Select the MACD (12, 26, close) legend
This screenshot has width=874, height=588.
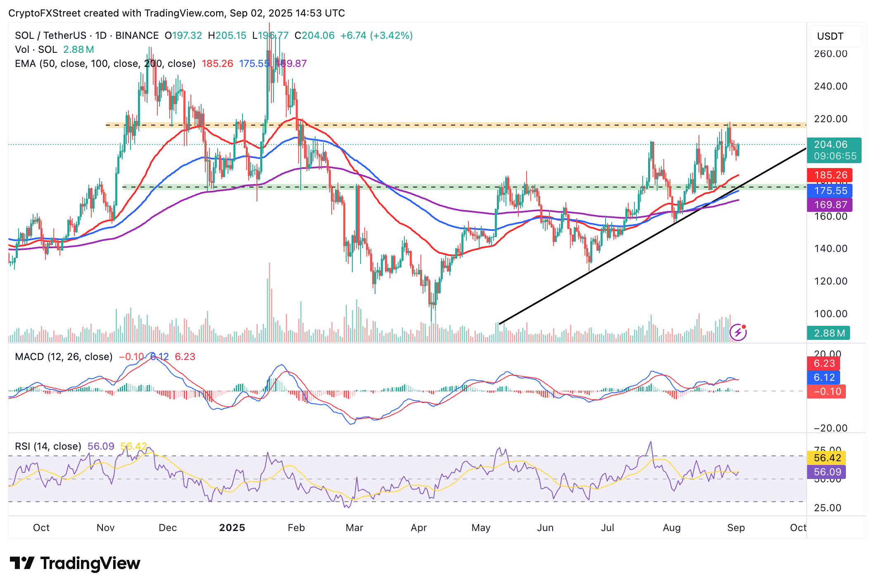point(64,357)
